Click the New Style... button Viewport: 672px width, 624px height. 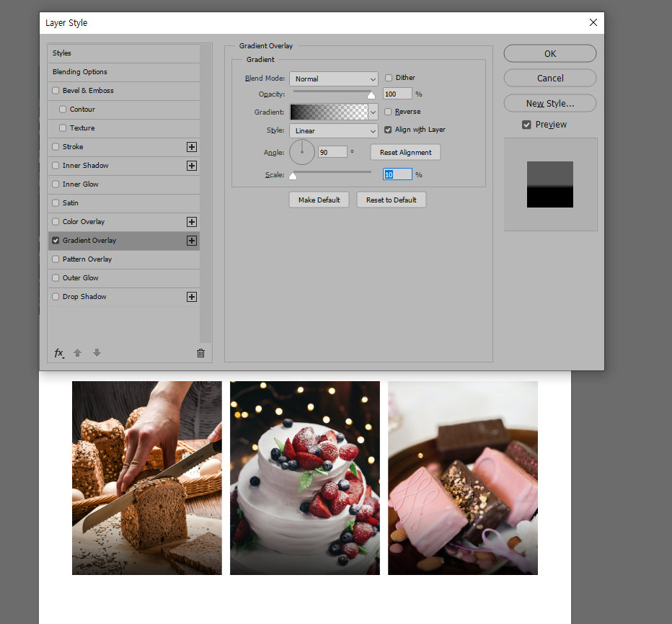tap(550, 103)
